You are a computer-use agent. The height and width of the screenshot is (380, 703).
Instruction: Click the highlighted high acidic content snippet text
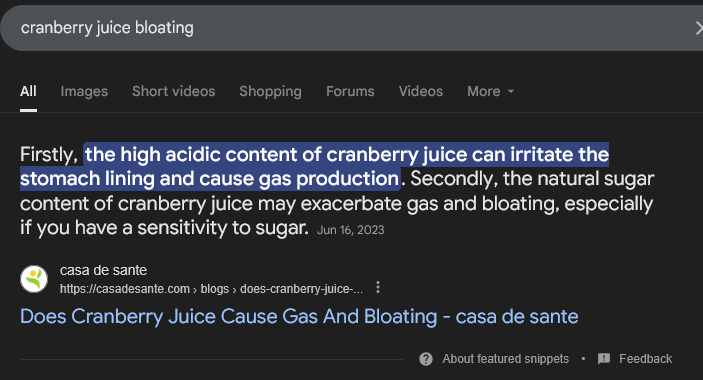(x=314, y=167)
